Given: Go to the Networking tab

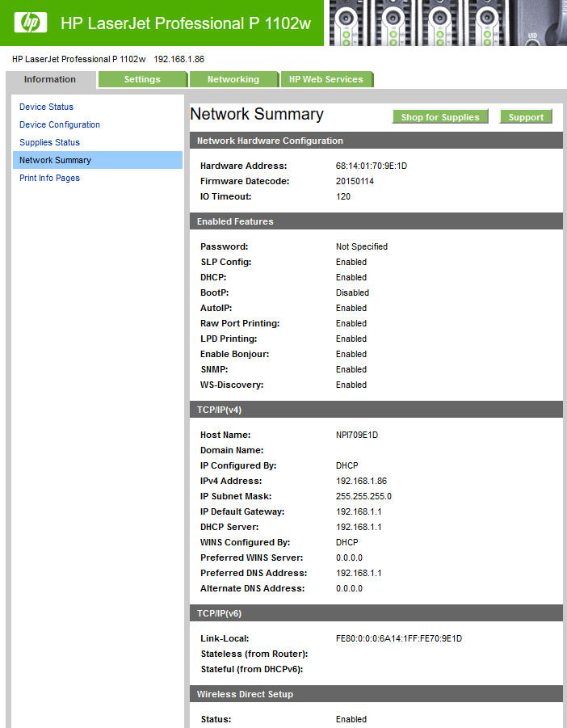Looking at the screenshot, I should 233,79.
